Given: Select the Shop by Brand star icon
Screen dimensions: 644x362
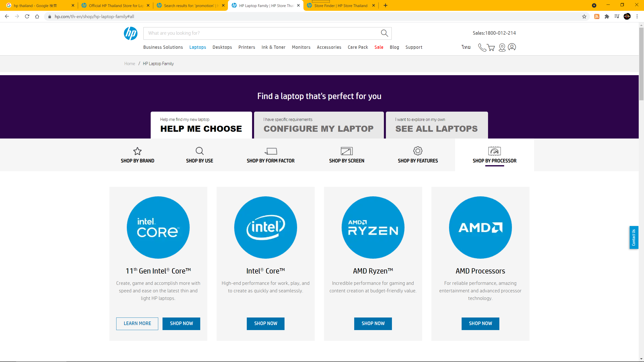Looking at the screenshot, I should tap(137, 151).
